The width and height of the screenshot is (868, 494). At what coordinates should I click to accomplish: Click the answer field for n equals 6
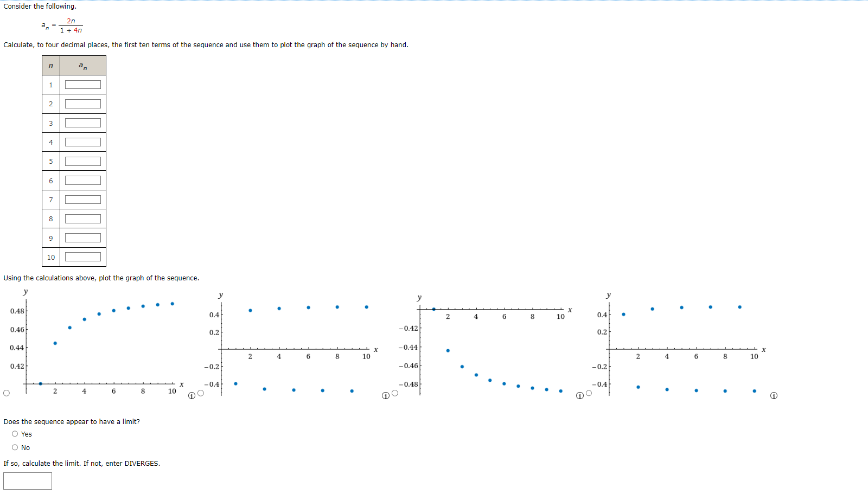82,180
